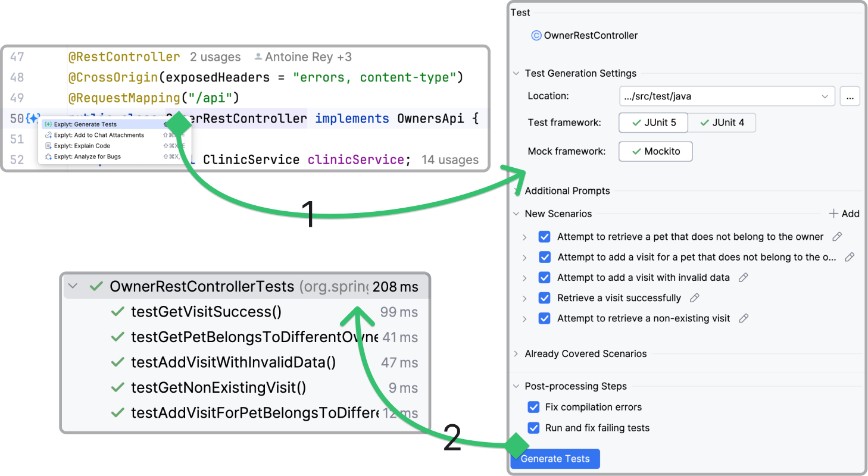Click the pass check mark of OwnerRestControllerTests
Viewport: 868px width, 476px height.
pyautogui.click(x=96, y=287)
